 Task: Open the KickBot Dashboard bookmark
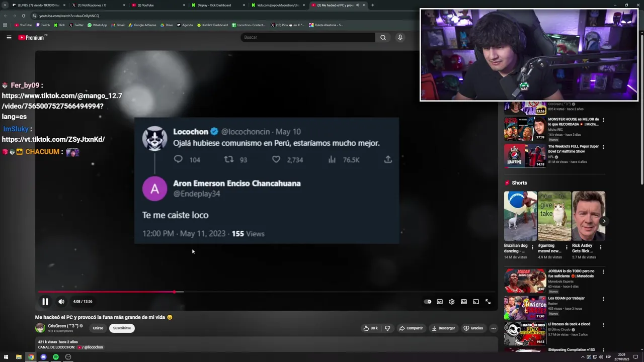point(212,25)
